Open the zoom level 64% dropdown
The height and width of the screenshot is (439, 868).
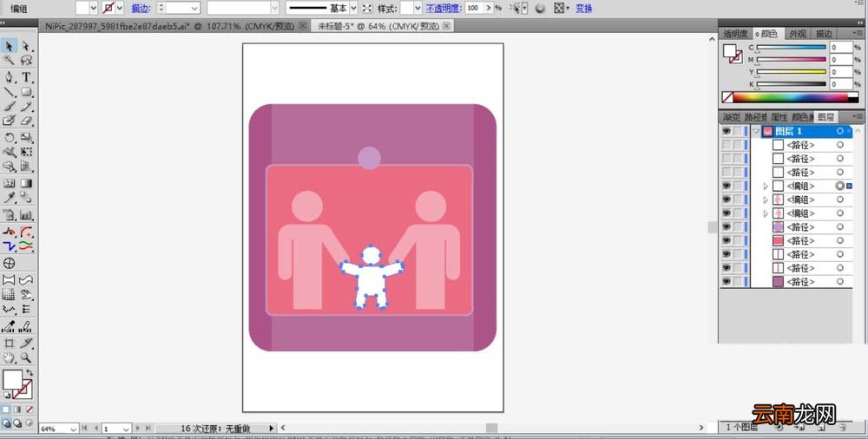pyautogui.click(x=74, y=429)
